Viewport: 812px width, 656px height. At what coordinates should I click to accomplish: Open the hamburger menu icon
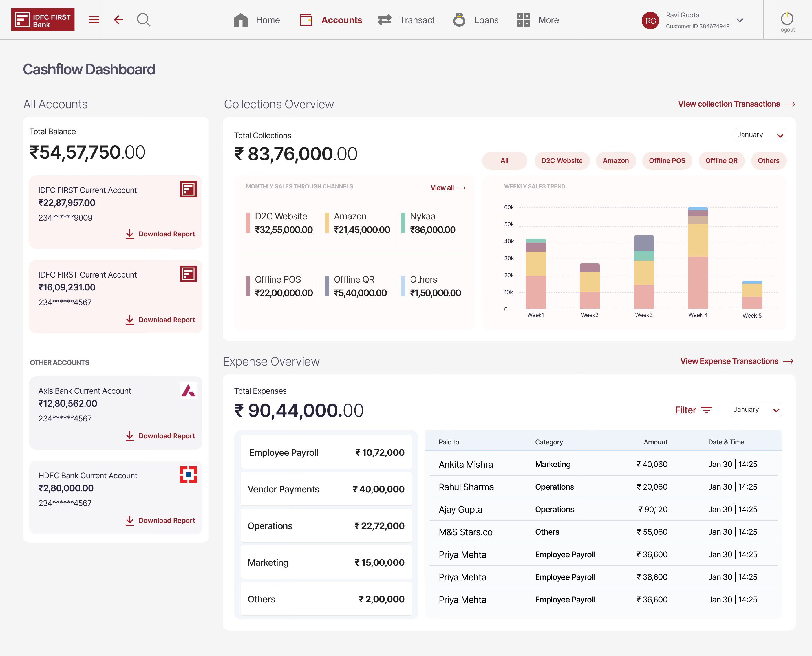pyautogui.click(x=94, y=20)
